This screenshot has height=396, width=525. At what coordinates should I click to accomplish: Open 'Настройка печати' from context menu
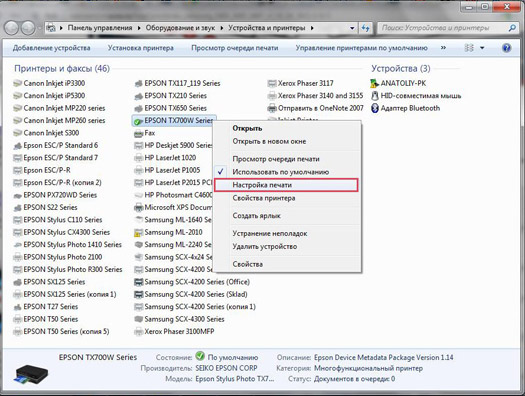[x=286, y=185]
